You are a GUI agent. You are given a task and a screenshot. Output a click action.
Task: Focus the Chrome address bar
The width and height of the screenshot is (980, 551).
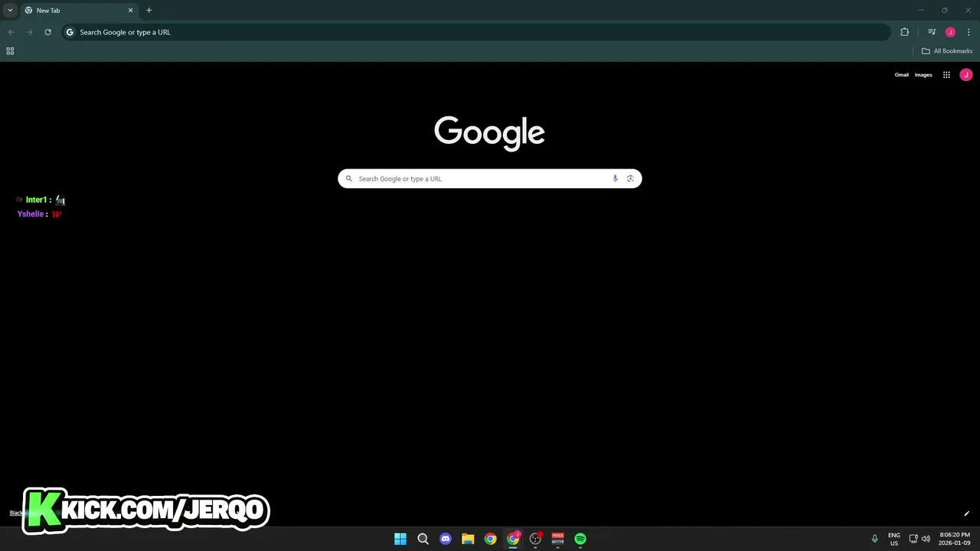point(476,32)
